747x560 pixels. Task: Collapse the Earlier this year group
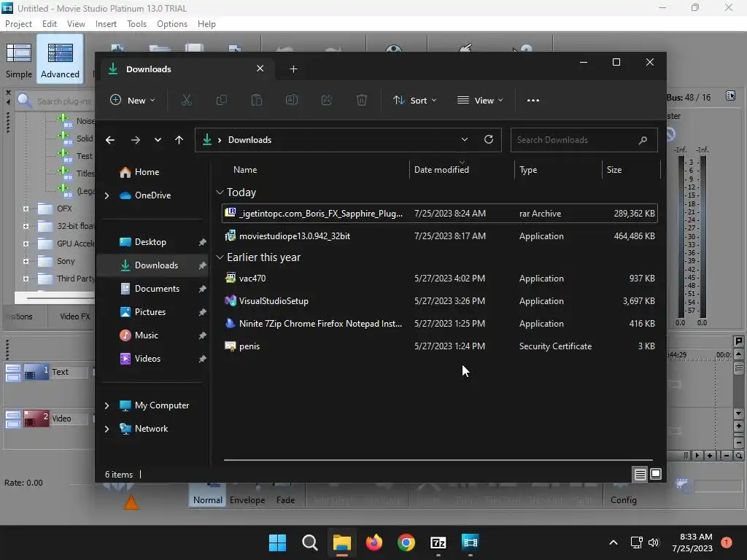220,257
